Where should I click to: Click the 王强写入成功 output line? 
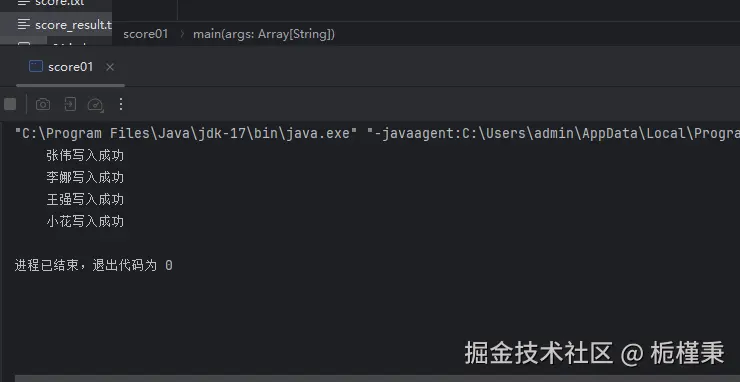tap(85, 200)
